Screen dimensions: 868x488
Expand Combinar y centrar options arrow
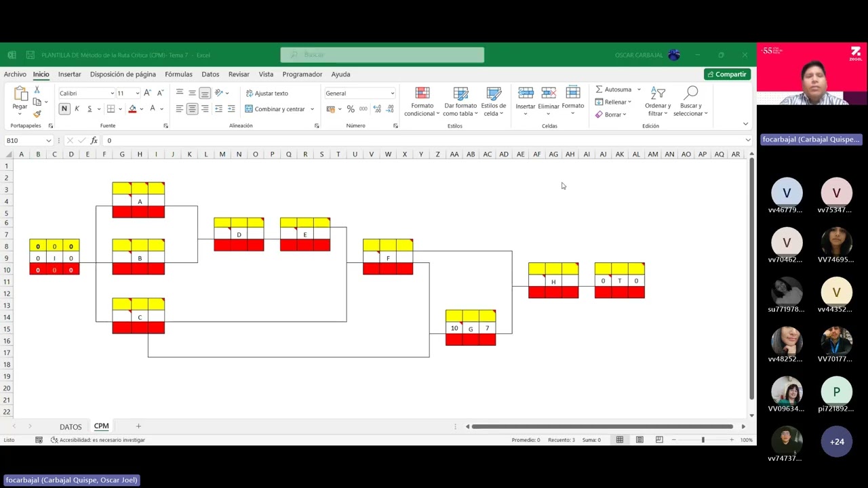(312, 109)
